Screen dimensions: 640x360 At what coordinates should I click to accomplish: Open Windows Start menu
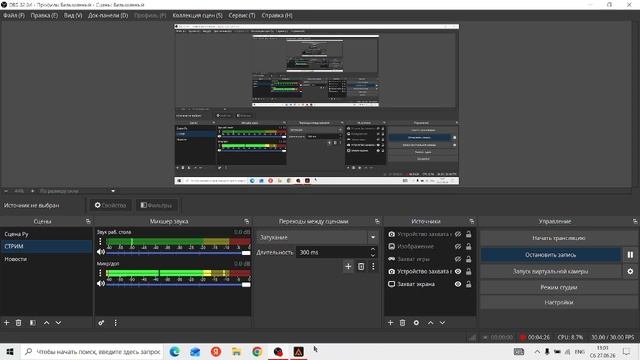point(10,352)
